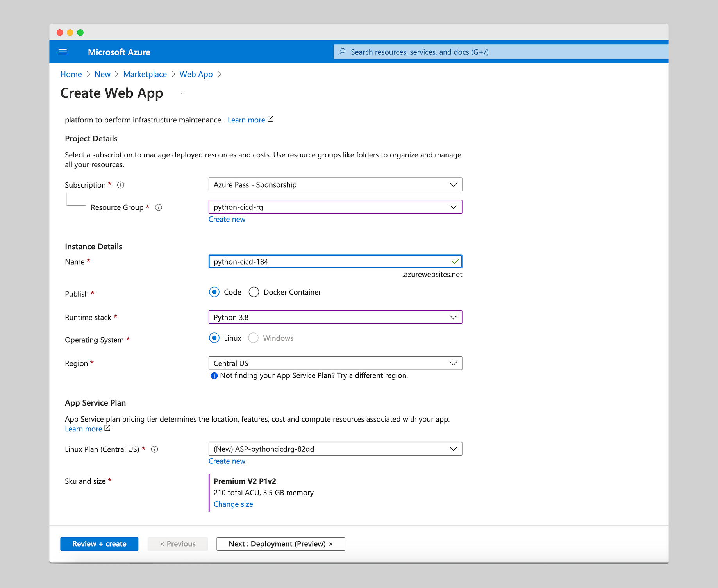Open Learn more about infrastructure maintenance
Image resolution: width=718 pixels, height=588 pixels.
point(246,120)
